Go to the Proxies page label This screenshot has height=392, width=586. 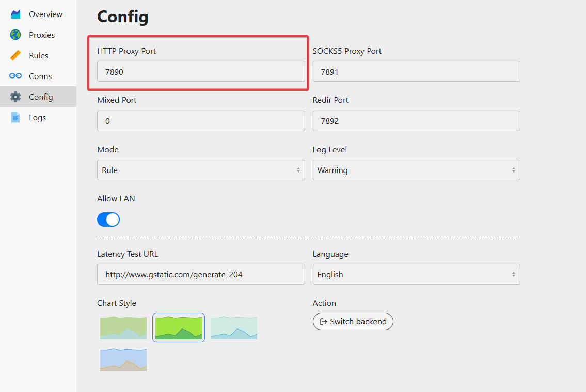pyautogui.click(x=42, y=35)
